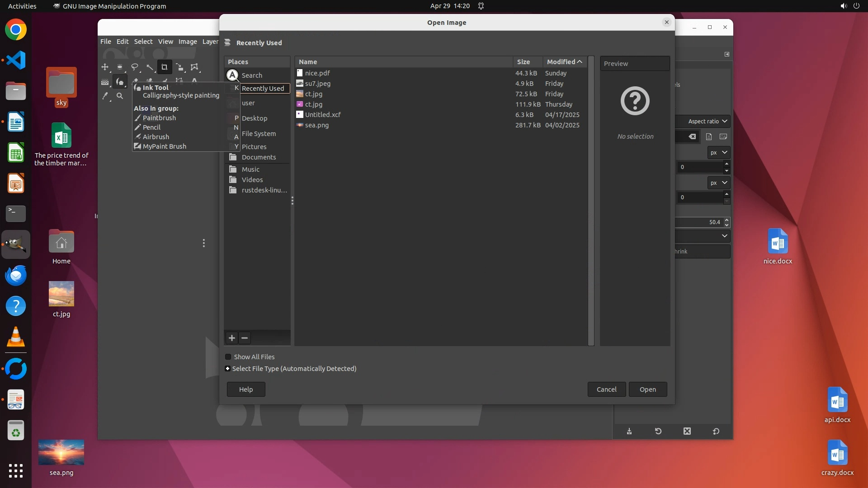Select the Color Picker eyedropper tool
868x488 pixels.
pos(105,96)
